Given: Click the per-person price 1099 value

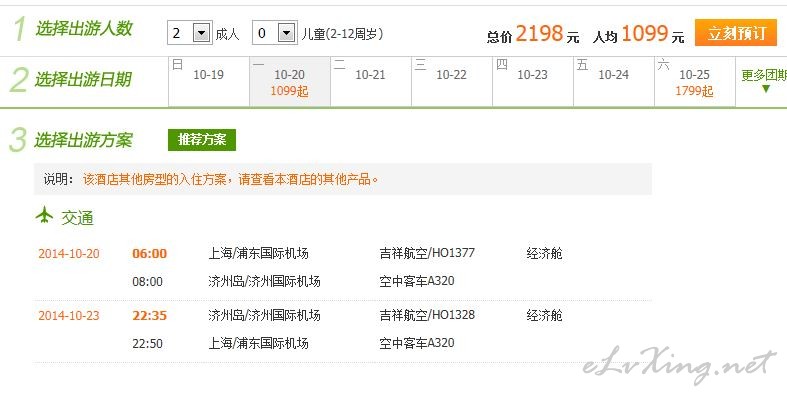Looking at the screenshot, I should (x=645, y=34).
